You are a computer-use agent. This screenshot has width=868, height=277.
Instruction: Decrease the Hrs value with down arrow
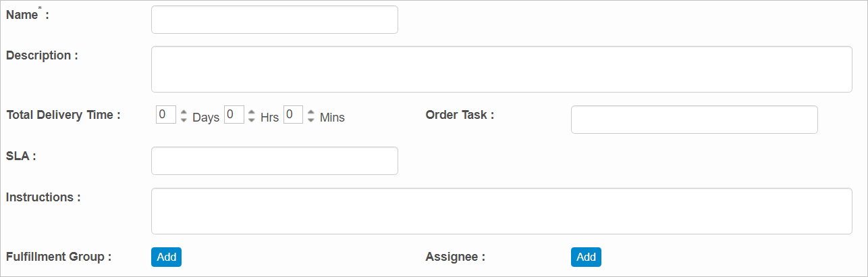click(252, 120)
